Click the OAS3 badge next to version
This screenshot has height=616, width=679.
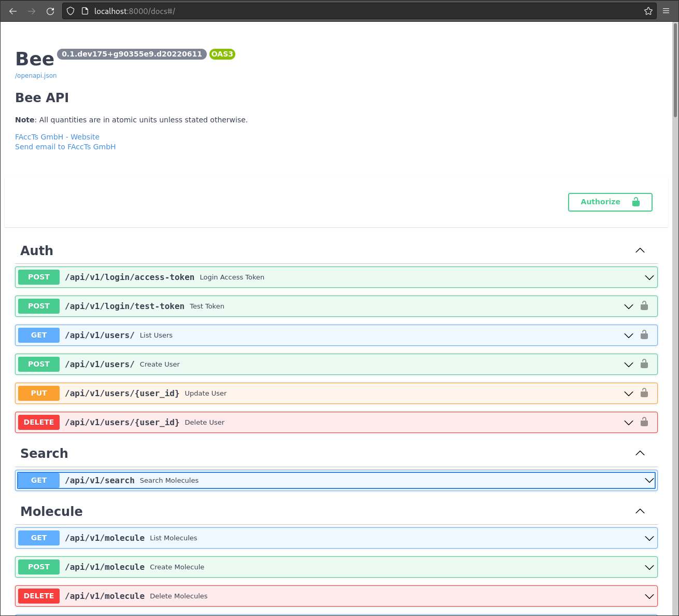(x=222, y=54)
